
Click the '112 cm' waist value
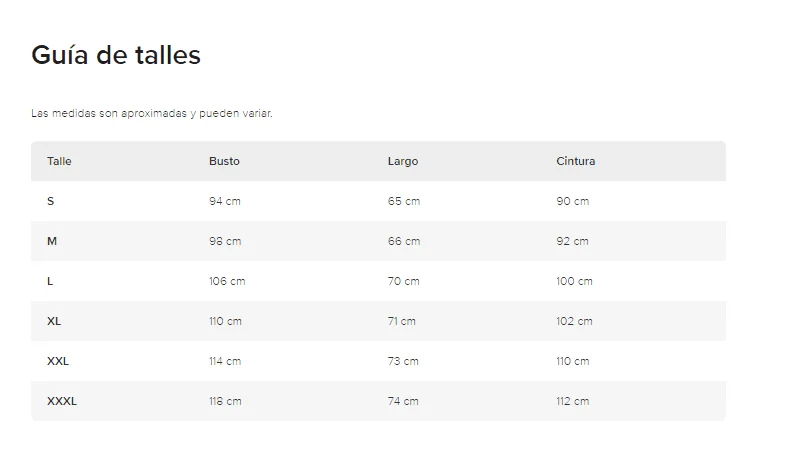click(x=572, y=401)
